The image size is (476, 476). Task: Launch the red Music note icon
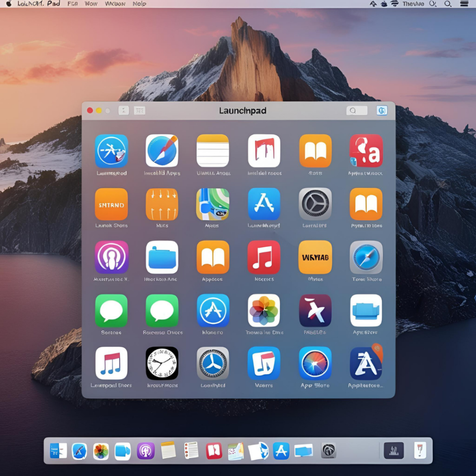click(264, 258)
